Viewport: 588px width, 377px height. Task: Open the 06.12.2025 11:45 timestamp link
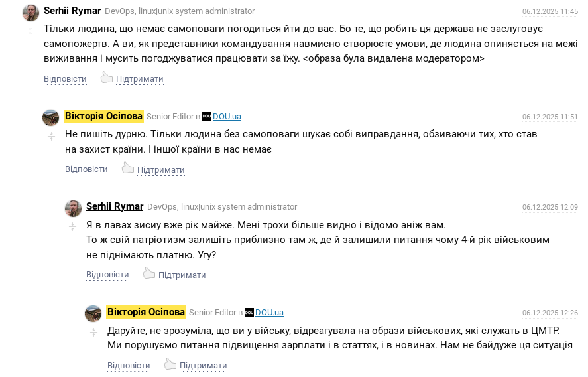(x=550, y=11)
